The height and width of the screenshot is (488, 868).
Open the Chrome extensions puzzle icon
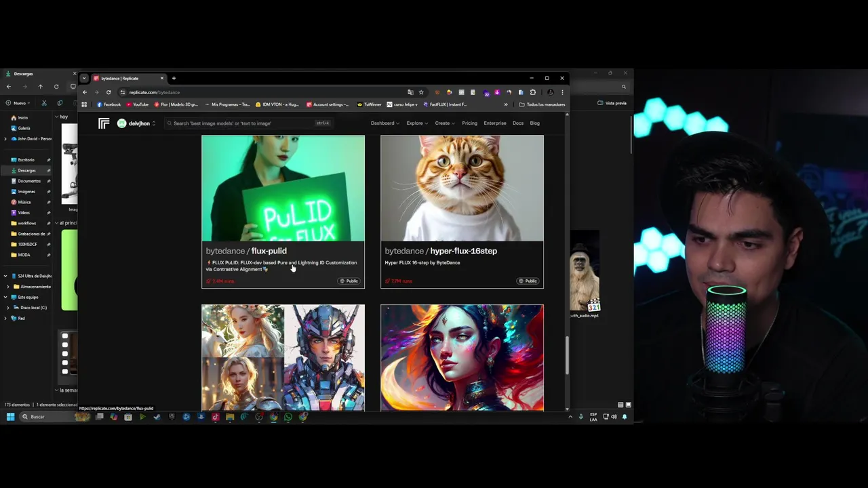click(532, 92)
